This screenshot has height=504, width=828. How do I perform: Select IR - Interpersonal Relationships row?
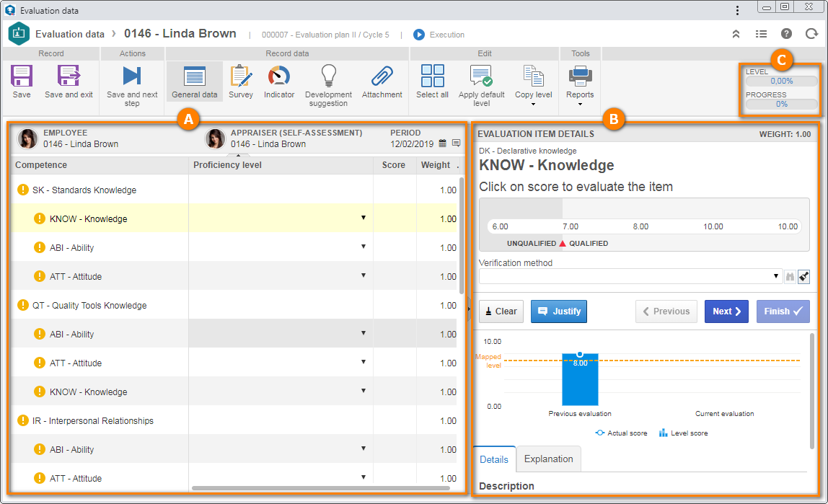(x=234, y=420)
